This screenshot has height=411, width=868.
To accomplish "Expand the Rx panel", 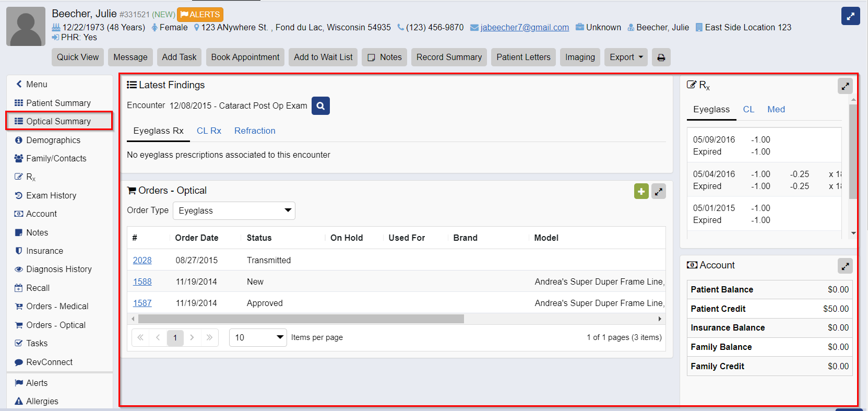I will click(x=845, y=86).
